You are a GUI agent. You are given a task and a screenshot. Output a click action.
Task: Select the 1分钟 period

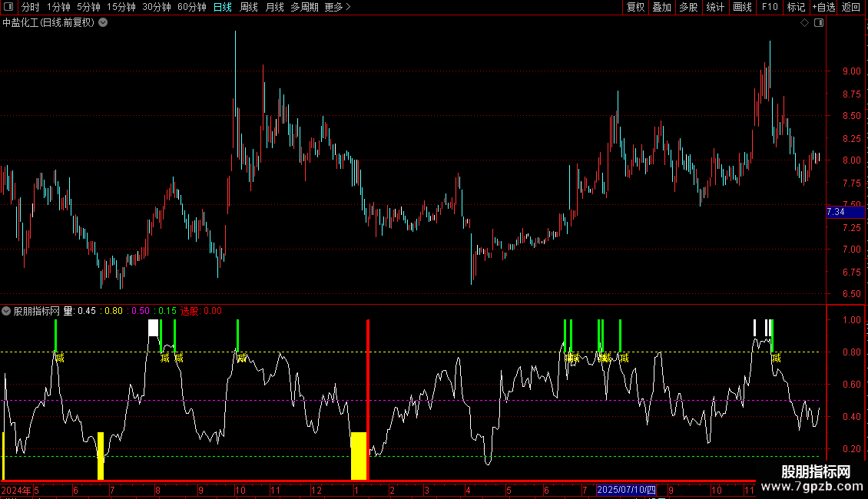click(58, 7)
